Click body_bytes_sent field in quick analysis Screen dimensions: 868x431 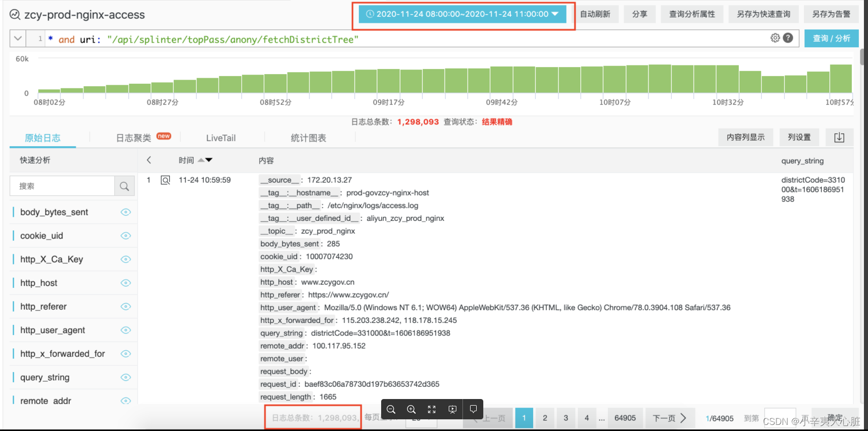click(54, 212)
